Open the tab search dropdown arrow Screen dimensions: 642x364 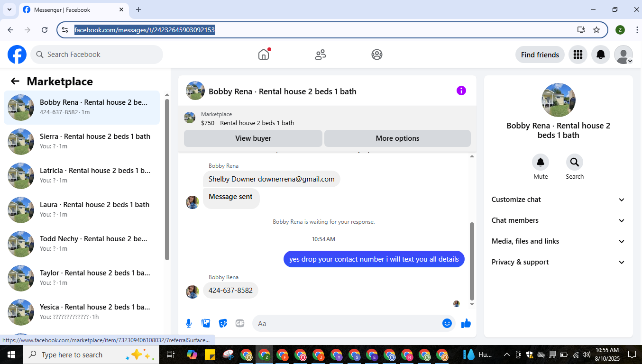point(9,9)
